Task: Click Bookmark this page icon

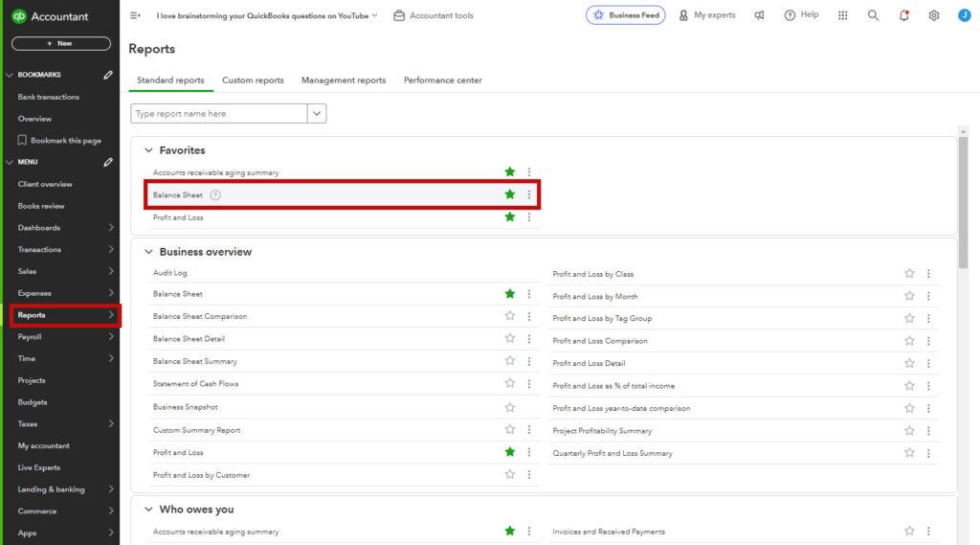Action: pos(22,140)
